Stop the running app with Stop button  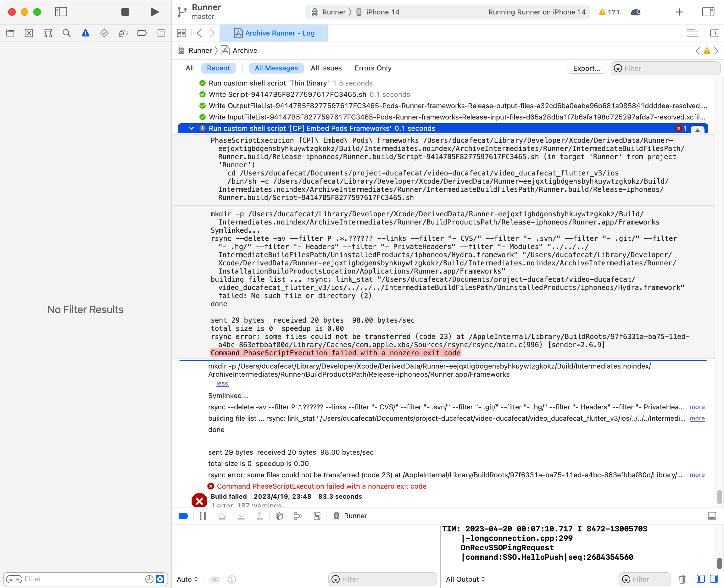(x=125, y=12)
